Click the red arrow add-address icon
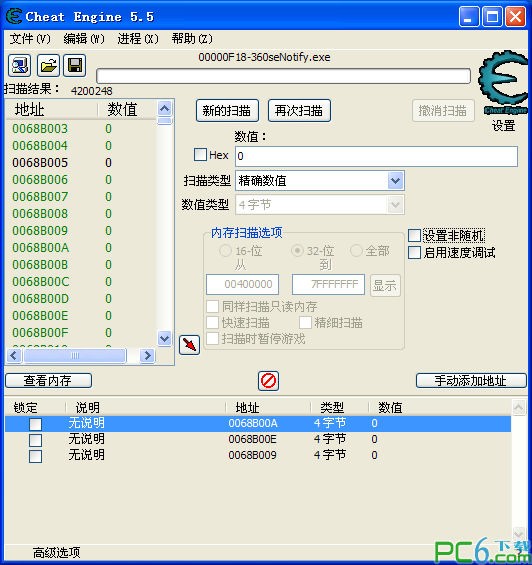 click(189, 345)
